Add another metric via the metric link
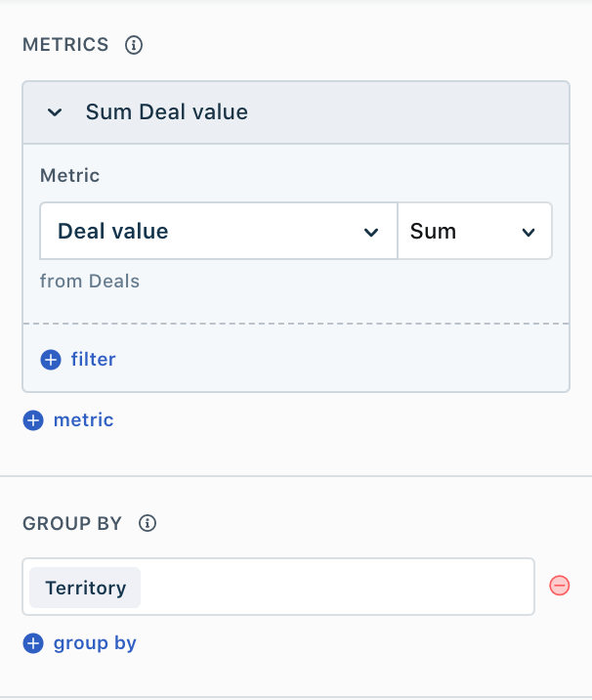Viewport: 592px width, 700px height. click(x=83, y=420)
